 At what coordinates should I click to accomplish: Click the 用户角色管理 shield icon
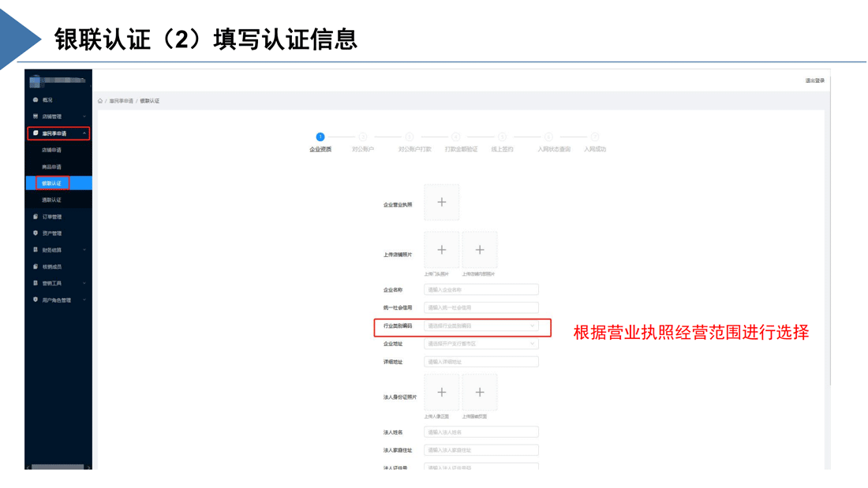click(36, 300)
